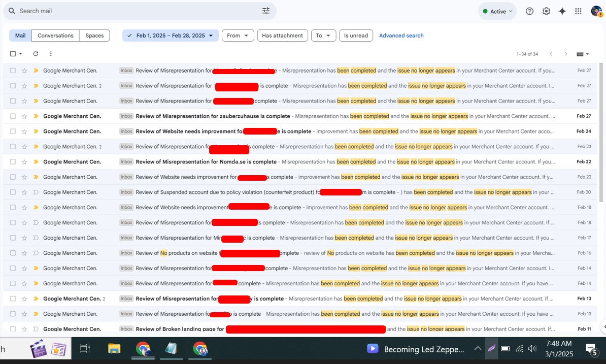Tick the select-all checkbox

tap(13, 54)
